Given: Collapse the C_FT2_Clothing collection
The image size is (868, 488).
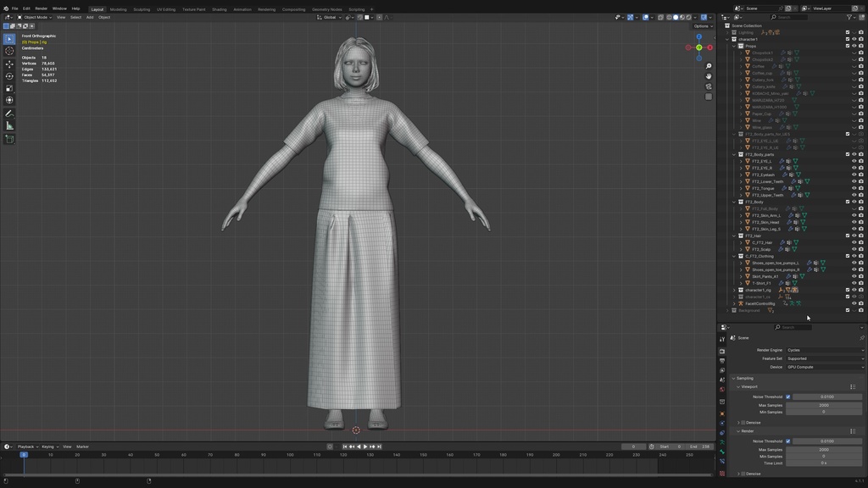Looking at the screenshot, I should [734, 257].
